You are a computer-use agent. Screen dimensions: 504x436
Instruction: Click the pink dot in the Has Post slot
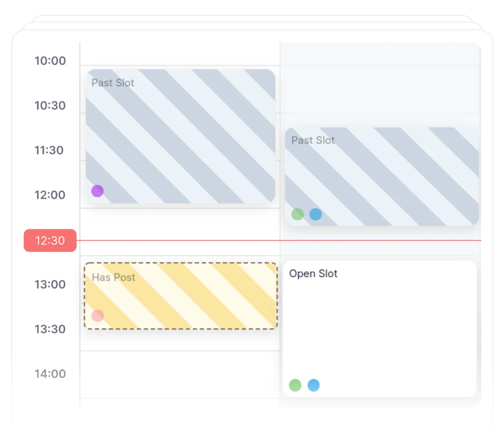pos(98,316)
